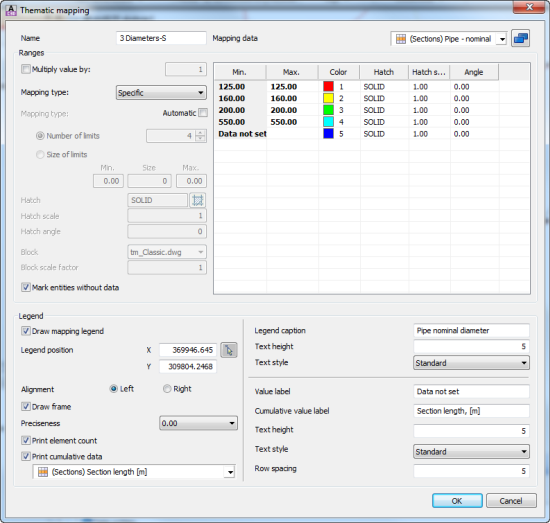Click the Hatch column header
Viewport: 550px width, 523px height.
pyautogui.click(x=384, y=72)
